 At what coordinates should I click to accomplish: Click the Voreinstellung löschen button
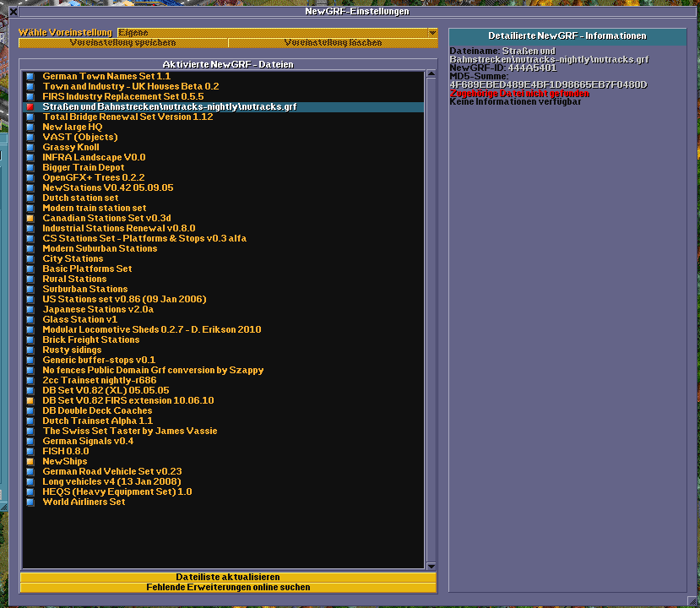pyautogui.click(x=333, y=43)
